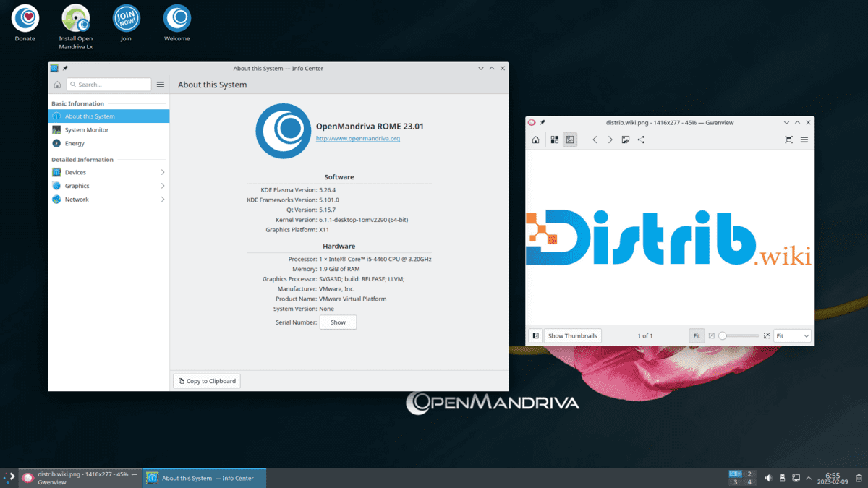Go to next image in Gwenview
This screenshot has height=488, width=868.
[610, 140]
